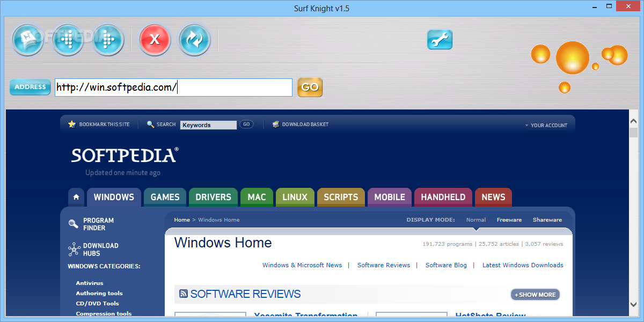Click the golden GO button
Screen dimensions: 644x322
pyautogui.click(x=310, y=87)
